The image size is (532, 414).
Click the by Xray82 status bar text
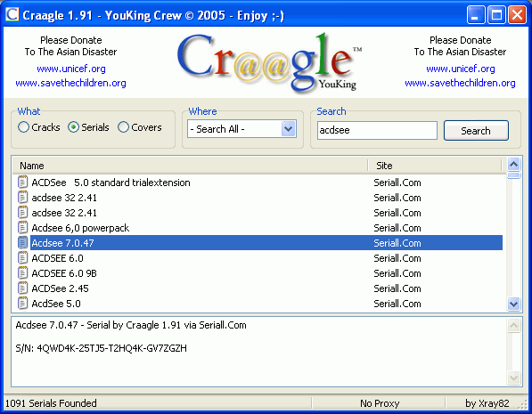tap(487, 403)
